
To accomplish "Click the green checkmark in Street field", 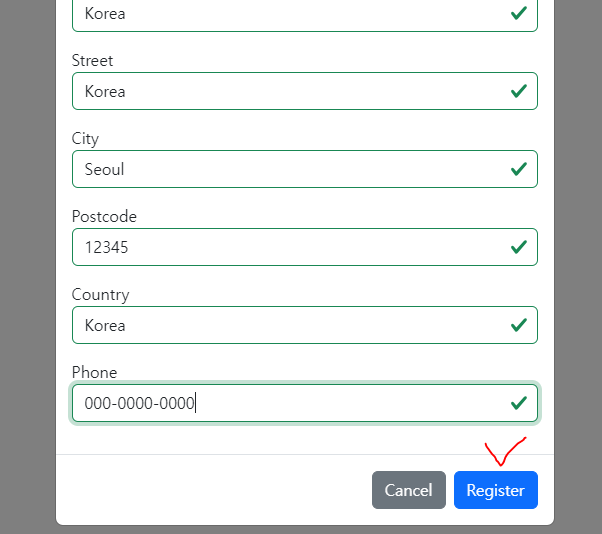I will point(518,91).
